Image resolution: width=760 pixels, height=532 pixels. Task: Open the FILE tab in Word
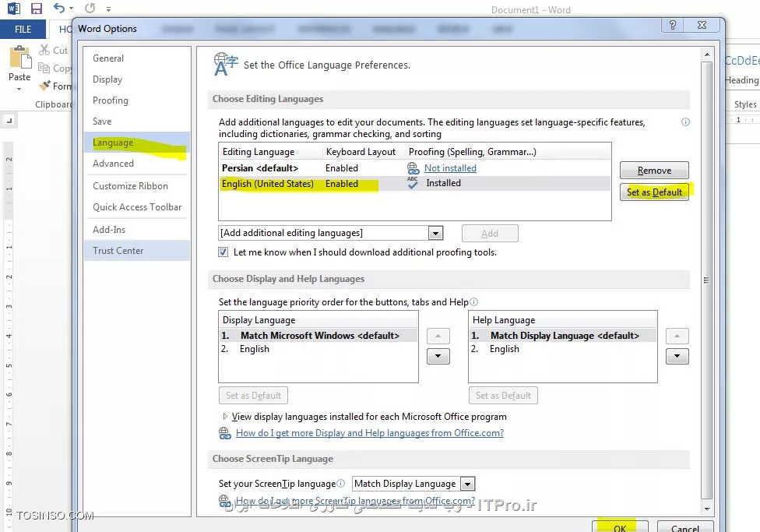(23, 29)
